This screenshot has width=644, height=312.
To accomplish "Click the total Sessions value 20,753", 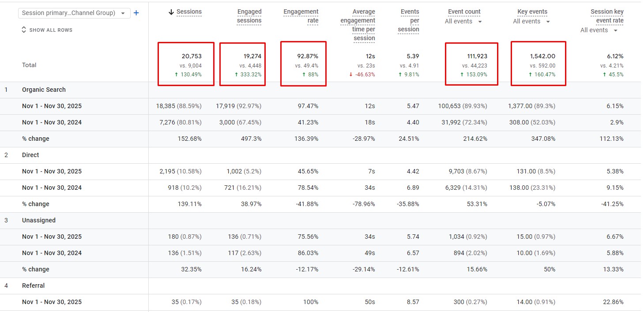I will [192, 56].
